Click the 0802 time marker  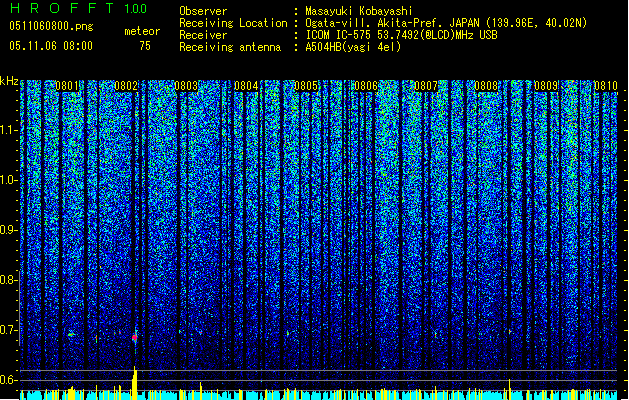[x=126, y=86]
